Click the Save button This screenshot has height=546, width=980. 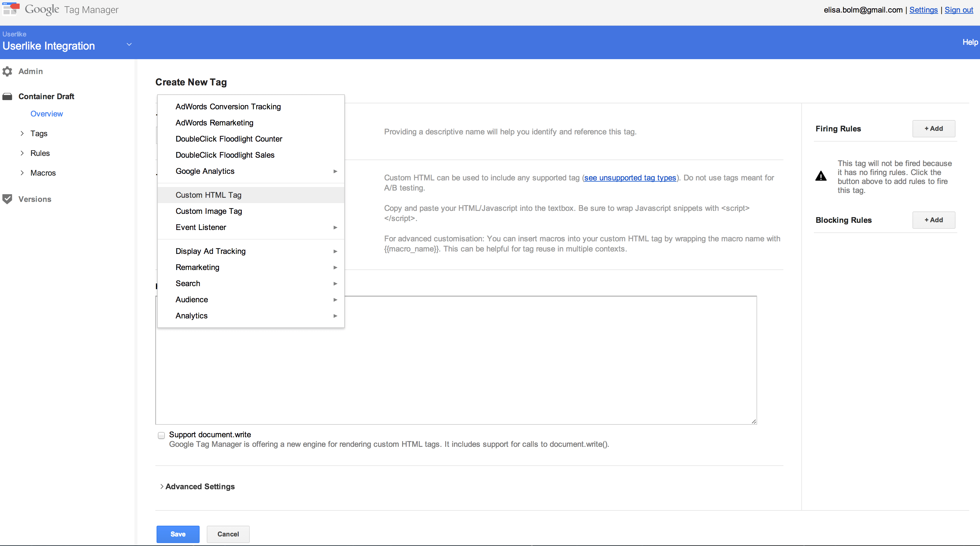[x=178, y=534]
